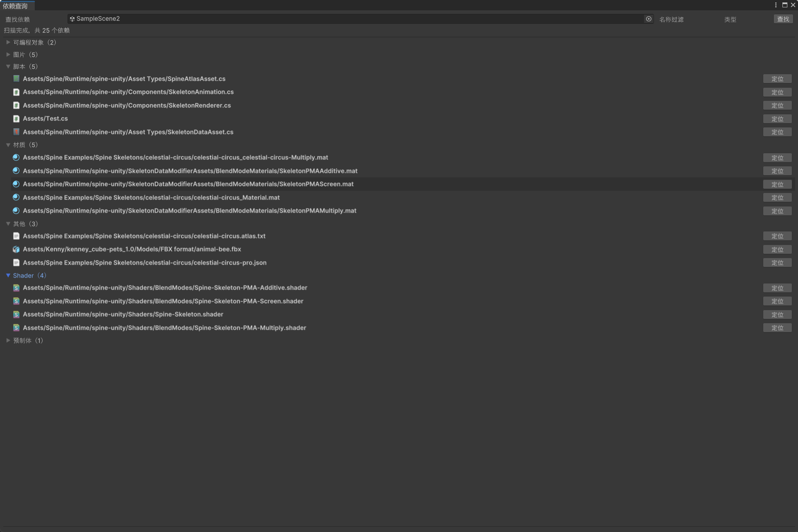Click the object picker circle icon beside SampleScene2
Viewport: 798px width, 532px height.
[x=649, y=19]
